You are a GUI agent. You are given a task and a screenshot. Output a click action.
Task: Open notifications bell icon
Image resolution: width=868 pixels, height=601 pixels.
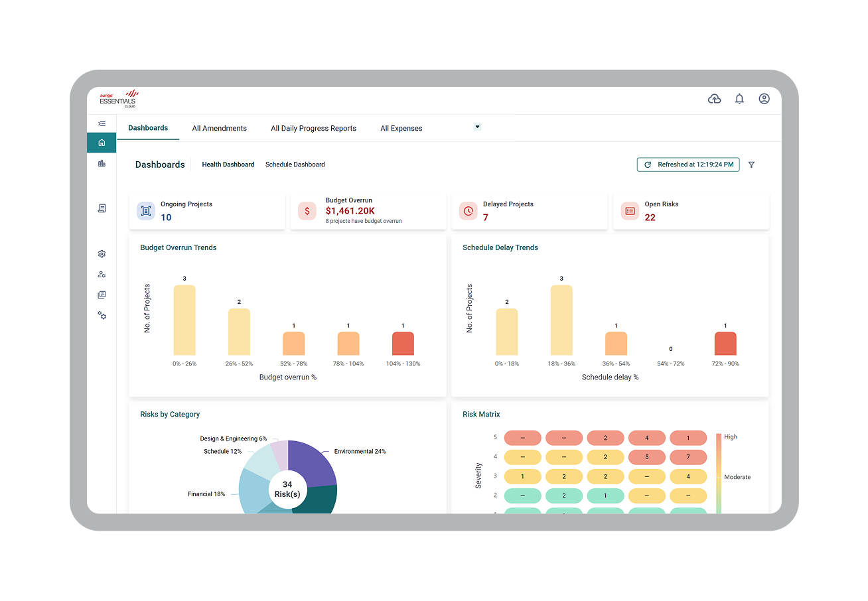pyautogui.click(x=739, y=99)
